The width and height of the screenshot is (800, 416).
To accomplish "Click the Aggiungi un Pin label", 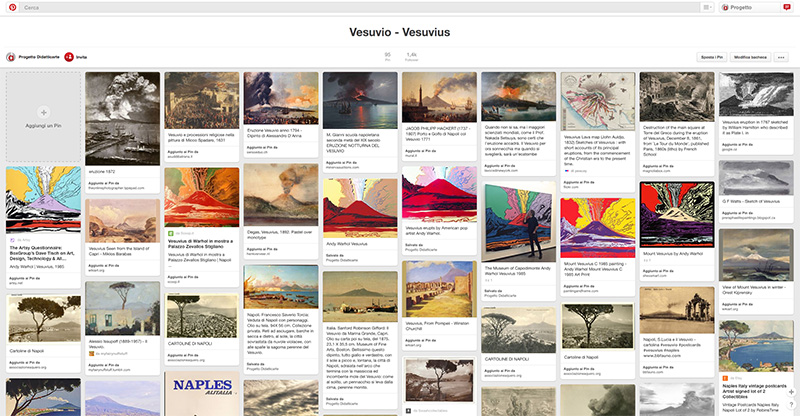I will 43,126.
